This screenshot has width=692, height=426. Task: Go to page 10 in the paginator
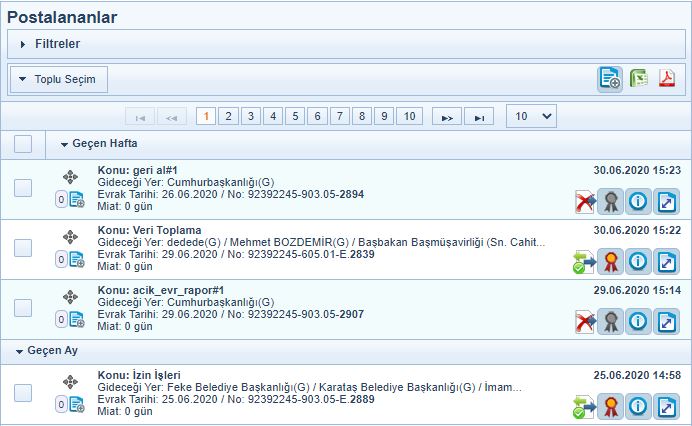pyautogui.click(x=408, y=116)
